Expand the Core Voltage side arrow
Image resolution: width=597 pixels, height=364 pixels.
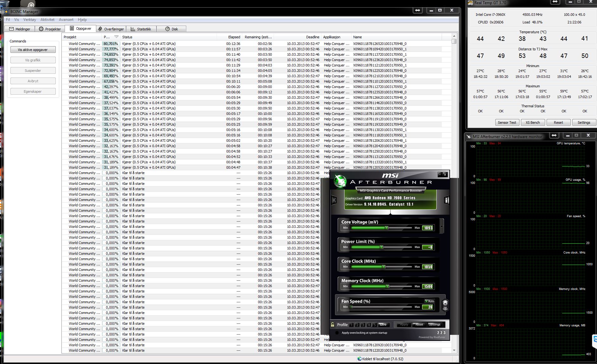pos(441,227)
